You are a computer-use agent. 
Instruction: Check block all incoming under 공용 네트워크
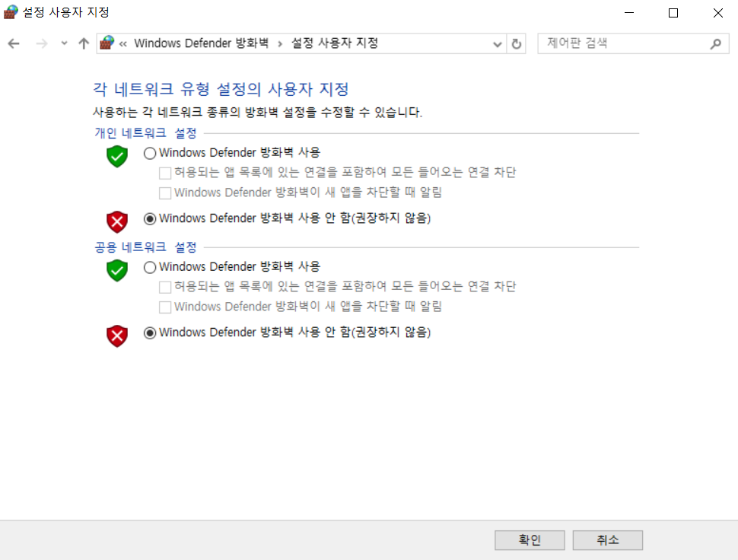click(x=165, y=287)
